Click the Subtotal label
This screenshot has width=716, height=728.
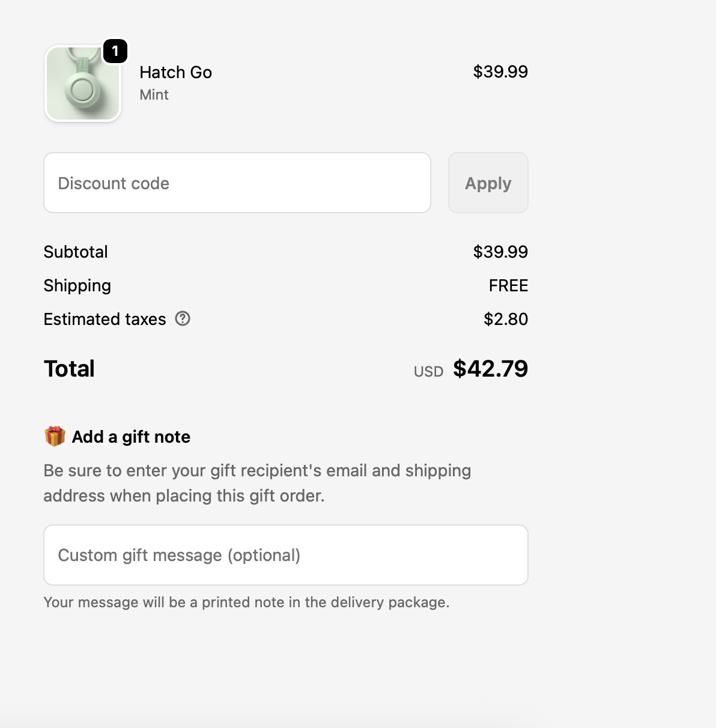tap(76, 252)
